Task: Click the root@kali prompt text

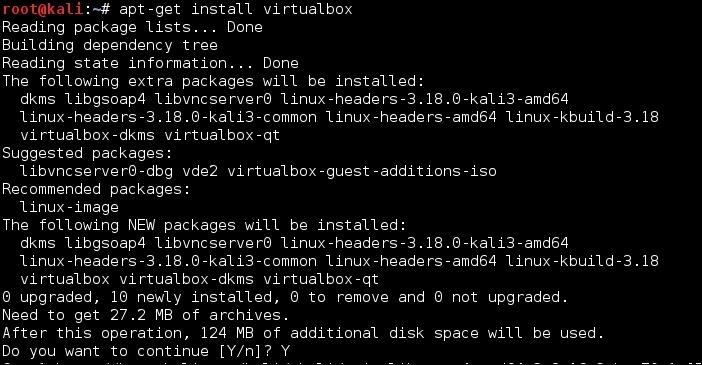Action: click(43, 9)
